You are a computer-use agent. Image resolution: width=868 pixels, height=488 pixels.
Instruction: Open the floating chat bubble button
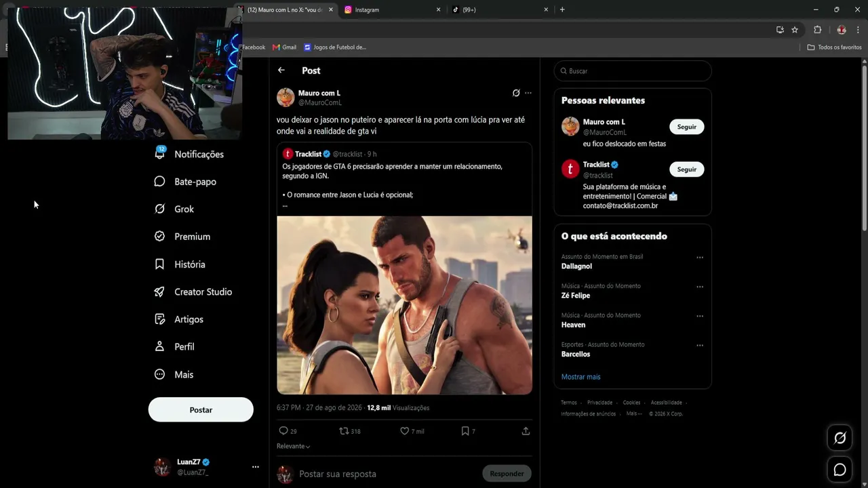pos(840,470)
